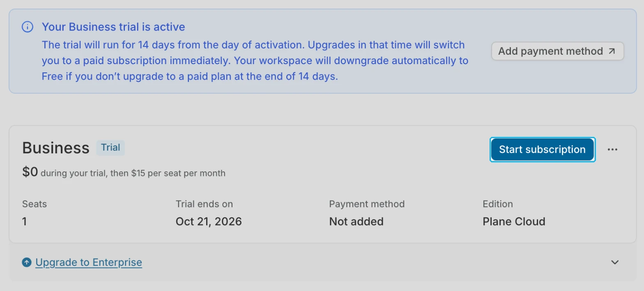Follow the Upgrade to Enterprise link
The height and width of the screenshot is (291, 644).
89,262
